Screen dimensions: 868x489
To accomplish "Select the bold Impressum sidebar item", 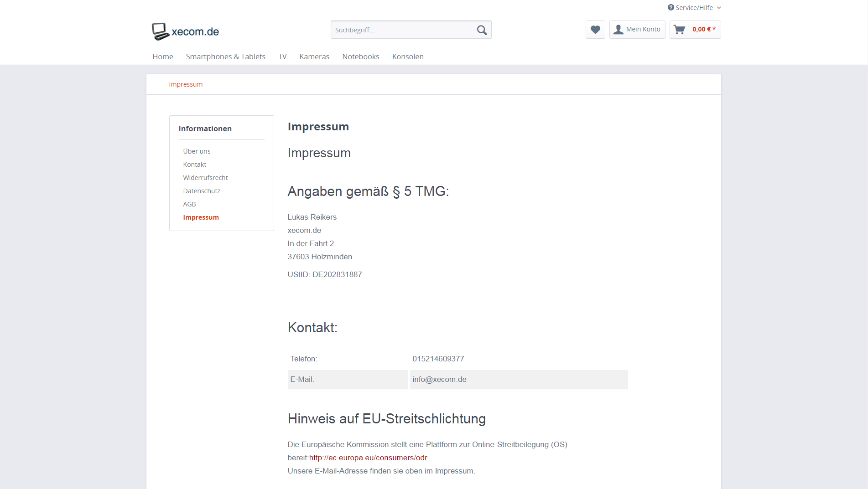I will tap(201, 217).
